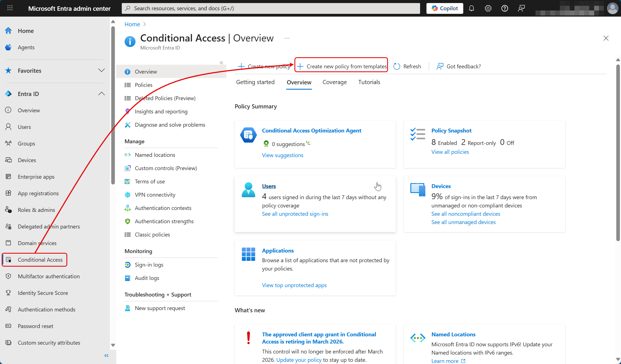The image size is (621, 364).
Task: Click the help question mark icon
Action: coord(504,8)
